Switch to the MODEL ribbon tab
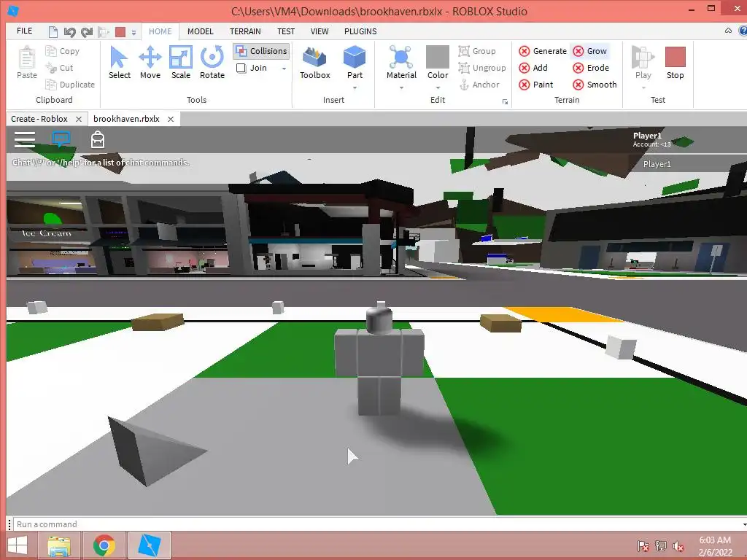 click(x=200, y=31)
